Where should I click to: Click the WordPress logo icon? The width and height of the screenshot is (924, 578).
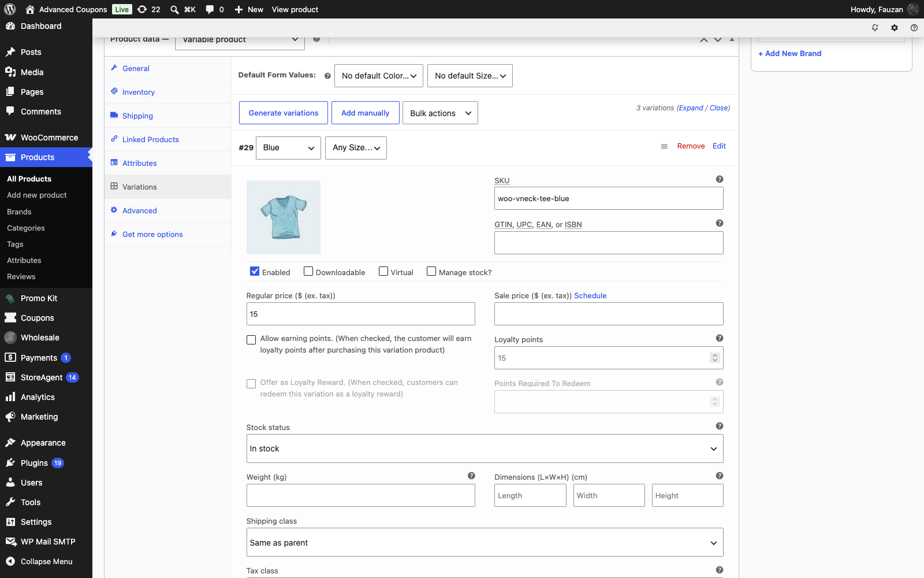[x=10, y=9]
